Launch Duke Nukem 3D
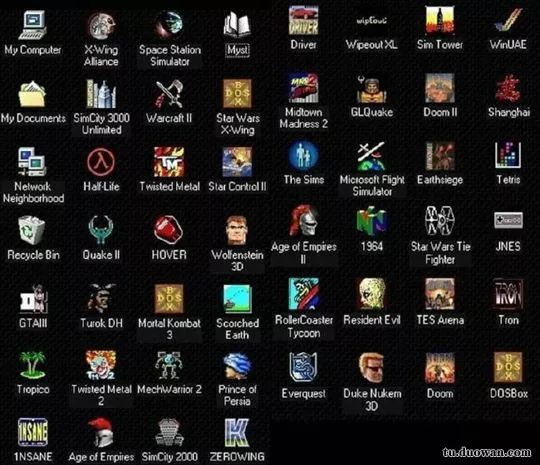Image resolution: width=540 pixels, height=465 pixels. pyautogui.click(x=371, y=368)
